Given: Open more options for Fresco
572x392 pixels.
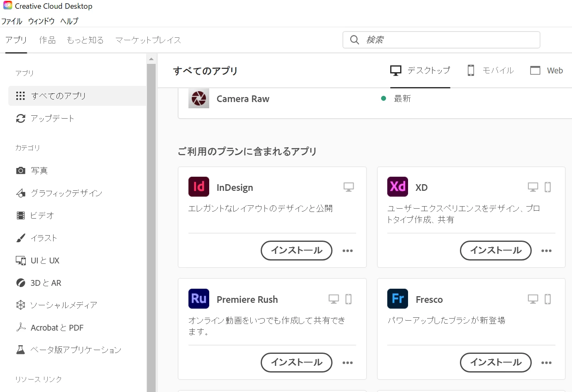Looking at the screenshot, I should 546,363.
